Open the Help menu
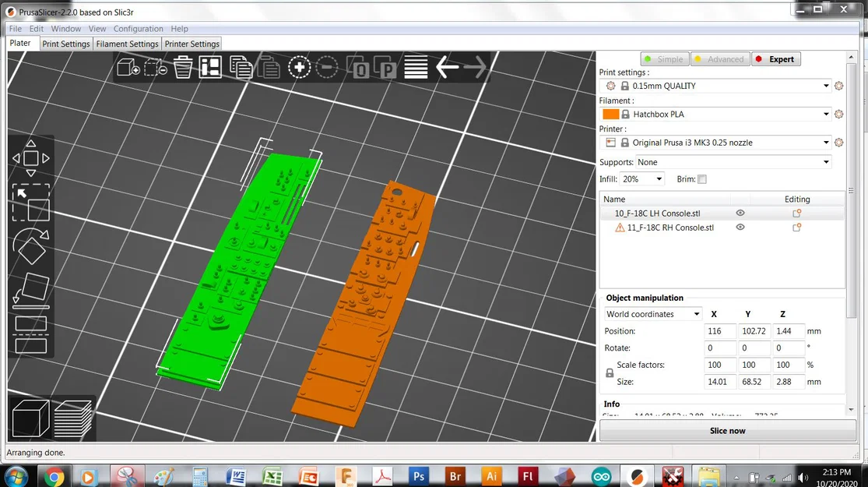 click(179, 29)
